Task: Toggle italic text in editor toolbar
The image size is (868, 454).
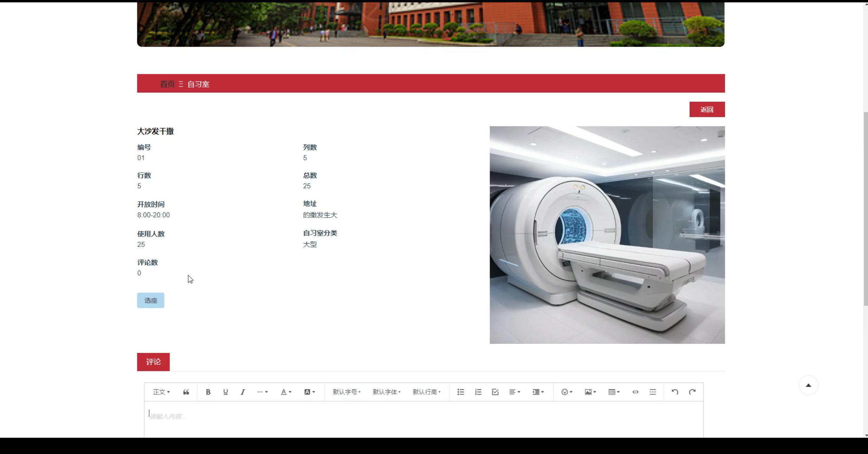Action: click(243, 392)
